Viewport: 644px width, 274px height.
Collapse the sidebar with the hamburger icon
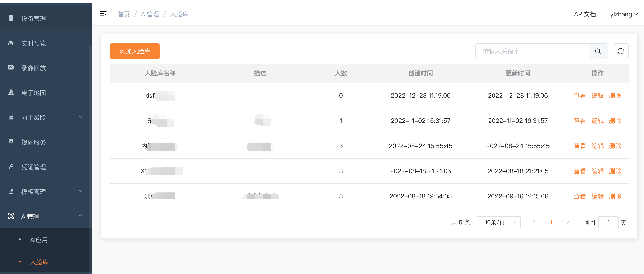103,14
